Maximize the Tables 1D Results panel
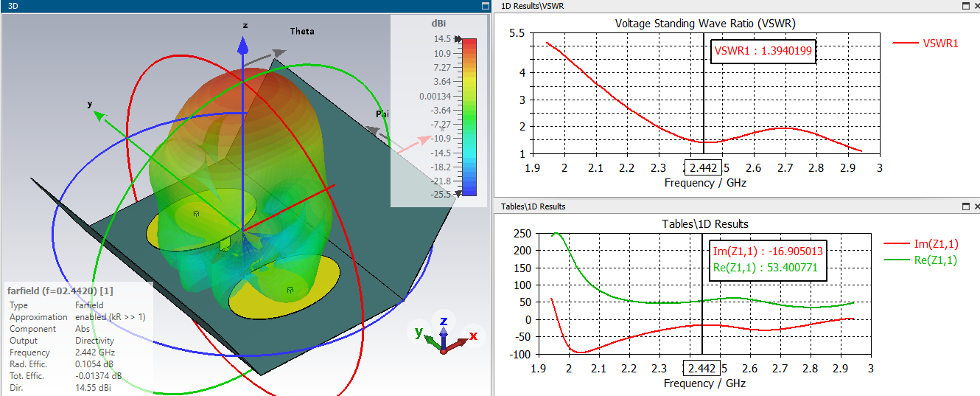 (x=966, y=206)
